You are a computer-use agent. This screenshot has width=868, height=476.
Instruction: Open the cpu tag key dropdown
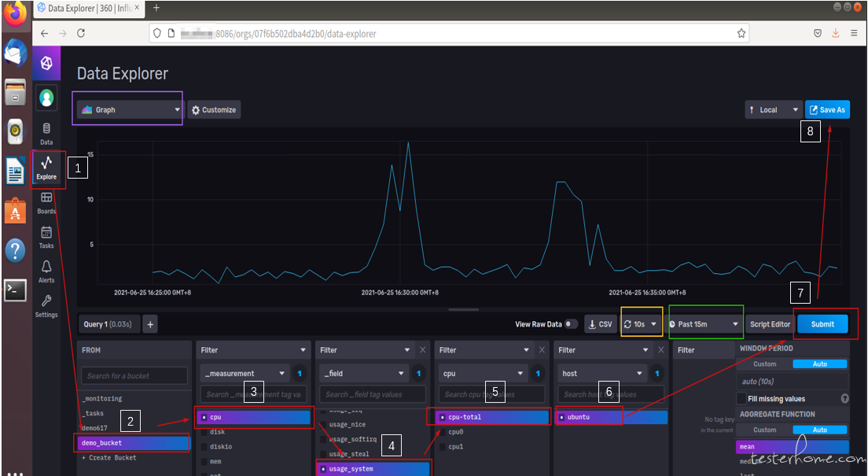483,374
